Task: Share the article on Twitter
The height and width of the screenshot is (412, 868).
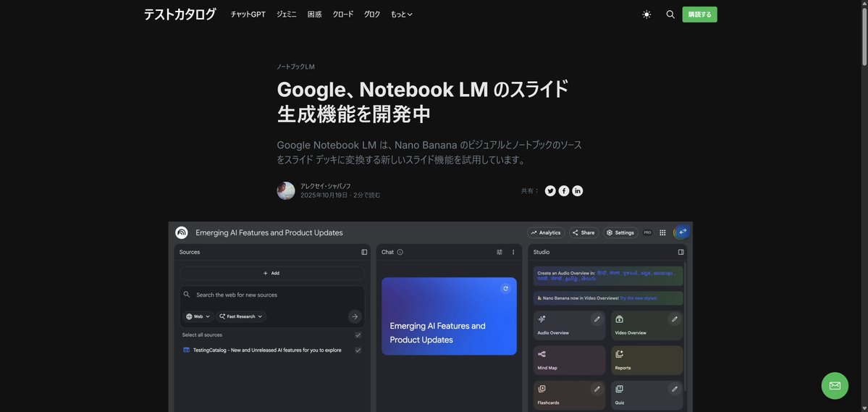Action: 550,190
